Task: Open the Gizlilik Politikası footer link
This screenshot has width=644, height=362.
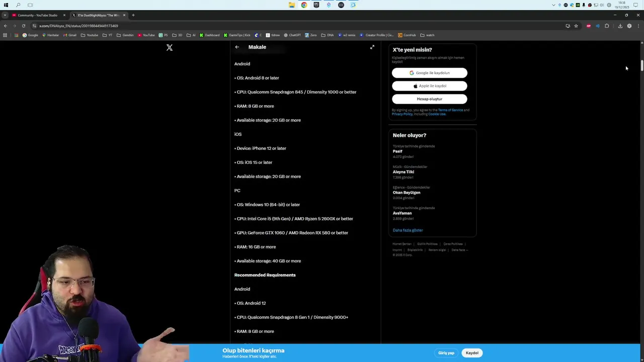Action: (427, 244)
